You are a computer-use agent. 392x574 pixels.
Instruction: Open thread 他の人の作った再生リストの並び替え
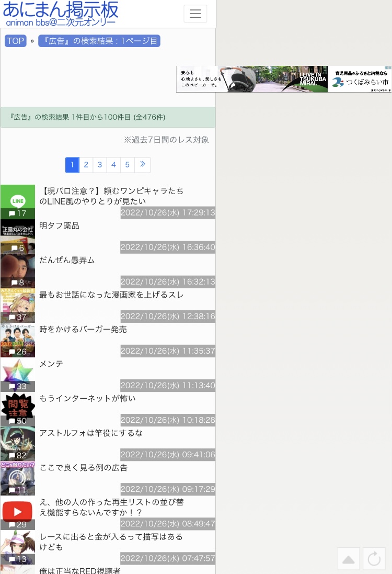click(111, 507)
